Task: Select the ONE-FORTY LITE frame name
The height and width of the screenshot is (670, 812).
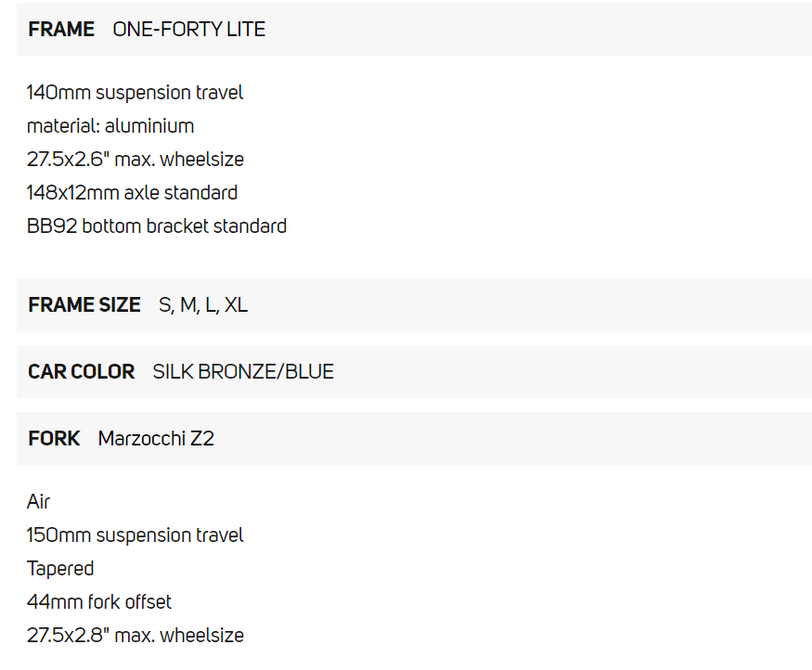Action: [x=189, y=30]
